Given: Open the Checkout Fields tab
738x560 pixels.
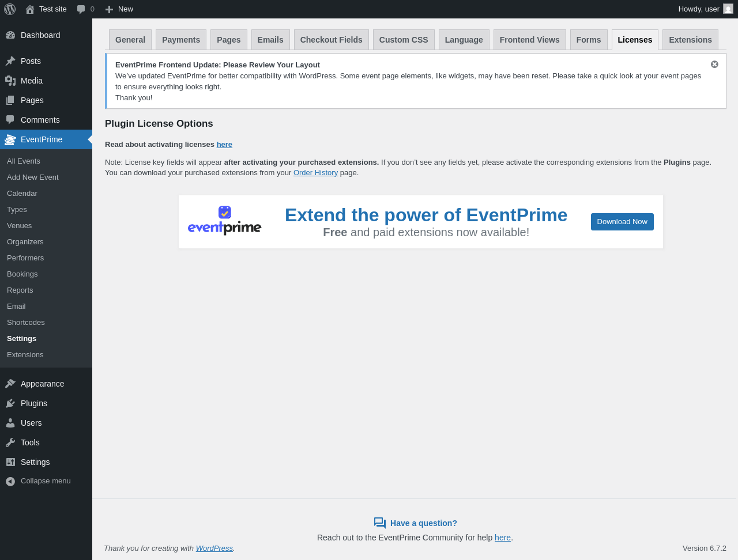Looking at the screenshot, I should (x=332, y=40).
